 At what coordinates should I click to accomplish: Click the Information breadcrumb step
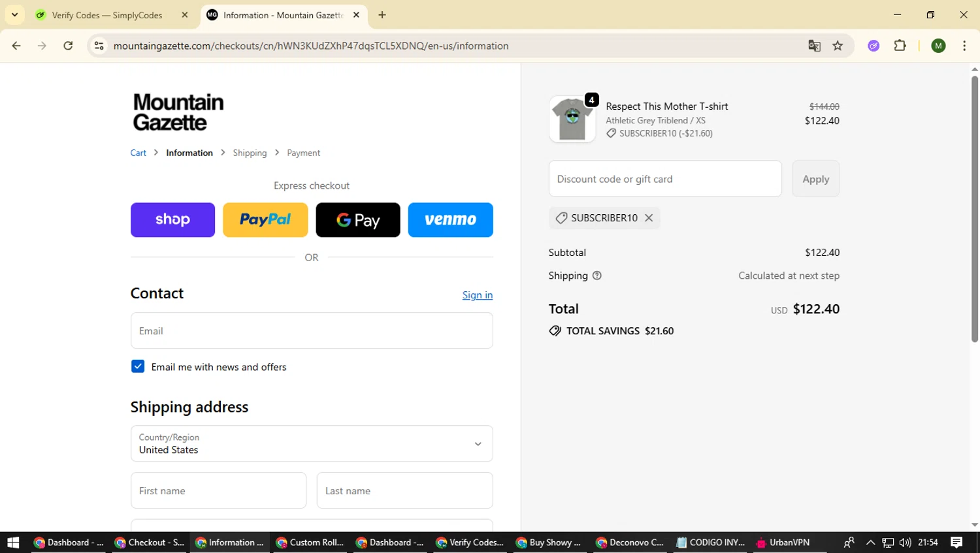point(189,153)
